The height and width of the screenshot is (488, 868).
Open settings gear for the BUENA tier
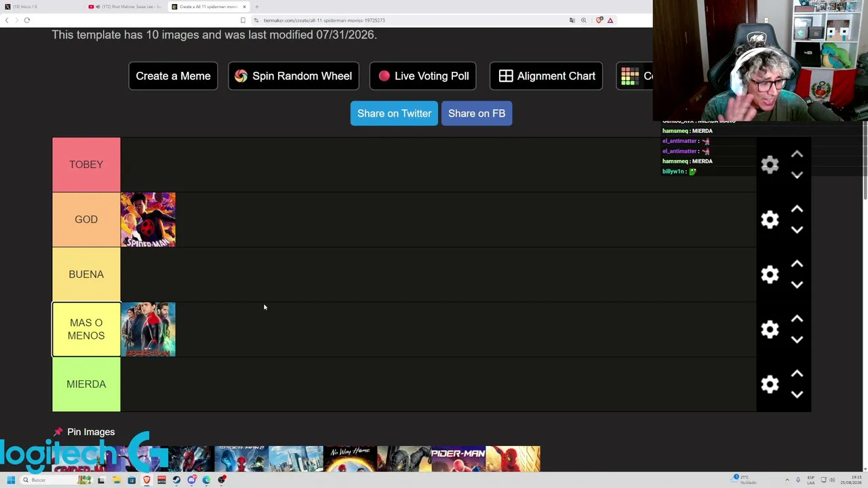pos(770,274)
